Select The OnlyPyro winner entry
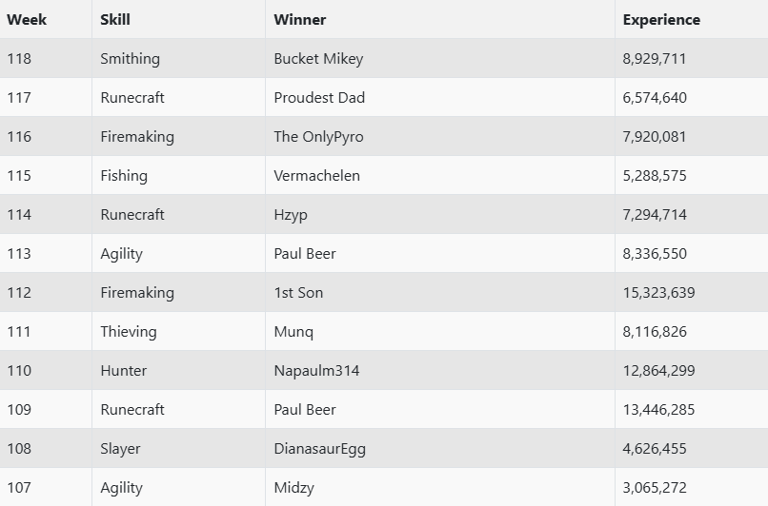The height and width of the screenshot is (506, 768). click(318, 137)
